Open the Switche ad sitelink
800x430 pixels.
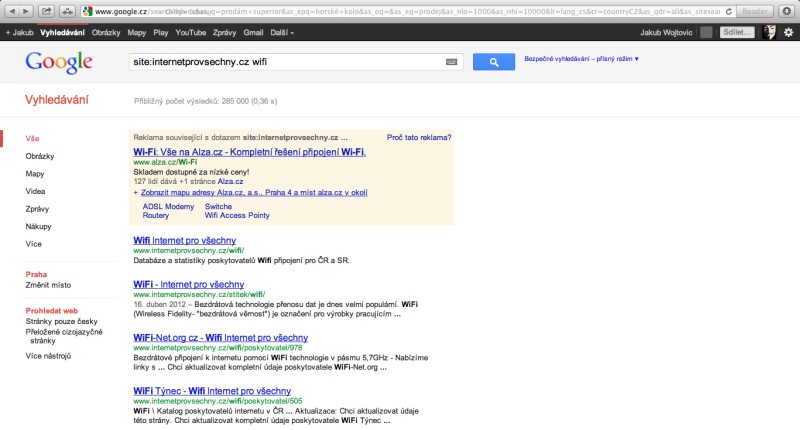(x=218, y=207)
